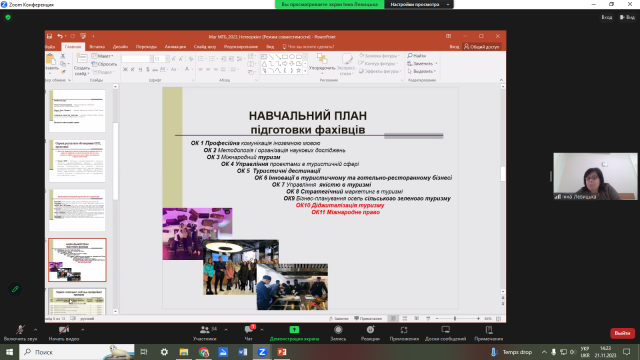Open the Чат chat panel
The height and width of the screenshot is (360, 640).
(x=249, y=333)
